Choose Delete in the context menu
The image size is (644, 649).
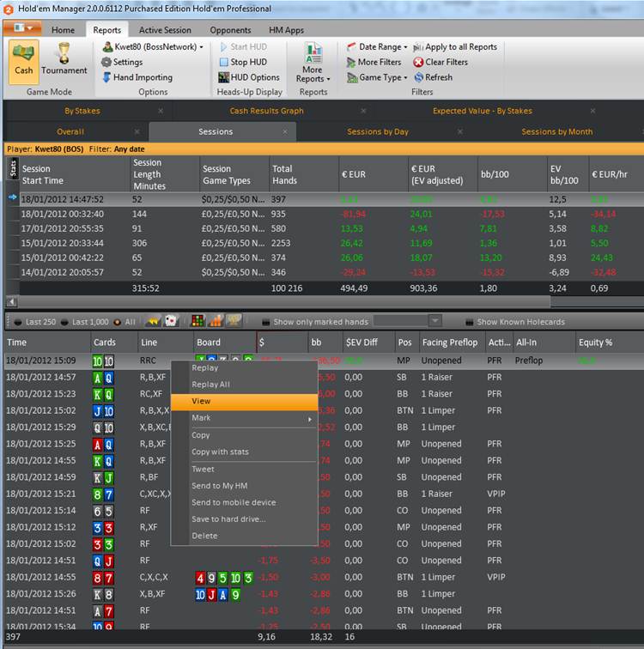[x=245, y=536]
